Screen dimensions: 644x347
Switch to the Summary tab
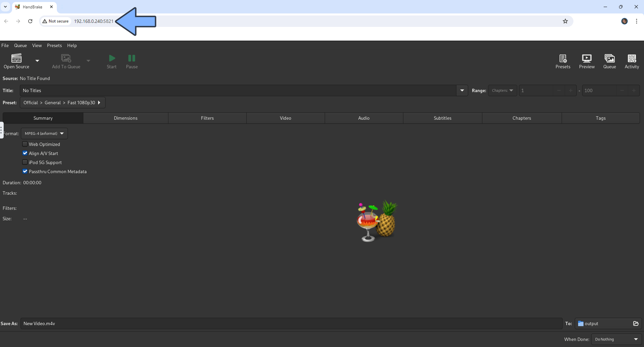click(43, 118)
